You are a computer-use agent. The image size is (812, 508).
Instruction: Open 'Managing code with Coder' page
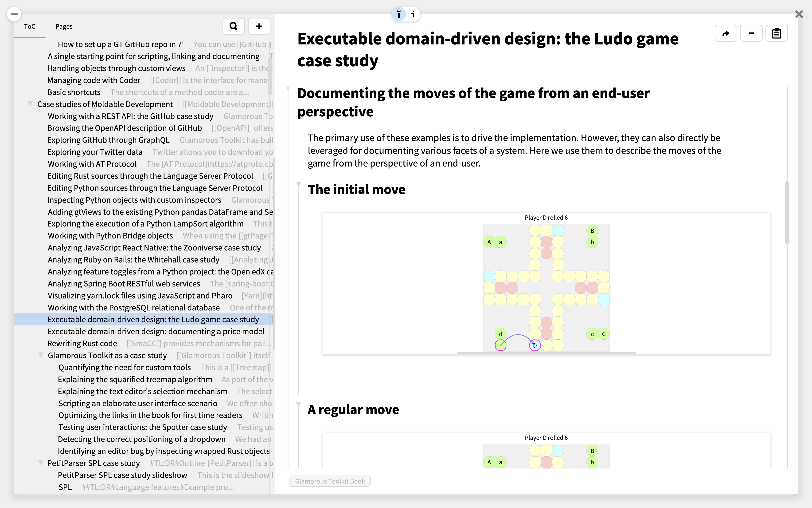[x=94, y=80]
